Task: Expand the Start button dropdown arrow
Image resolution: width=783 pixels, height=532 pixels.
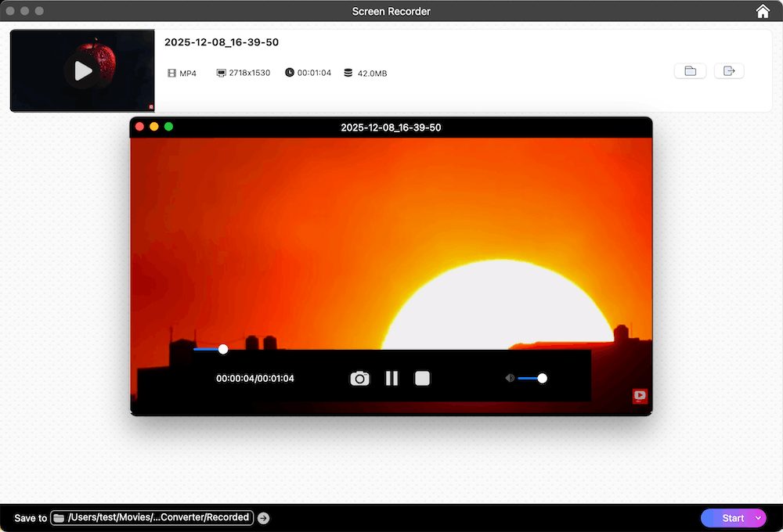Action: [758, 518]
